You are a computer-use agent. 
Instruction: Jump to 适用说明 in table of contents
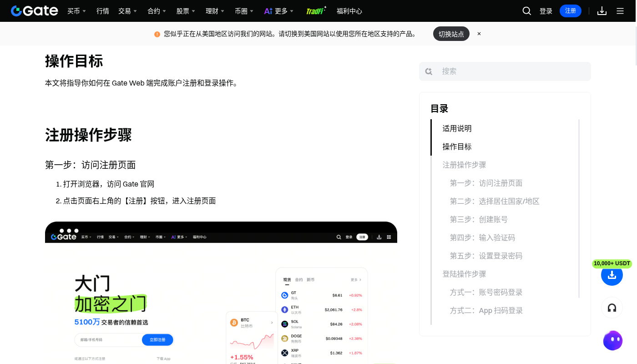coord(457,128)
